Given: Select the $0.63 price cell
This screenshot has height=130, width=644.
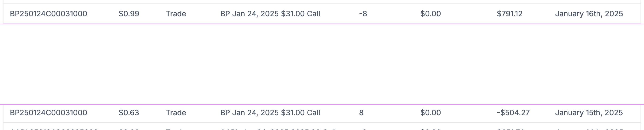Looking at the screenshot, I should [x=129, y=113].
